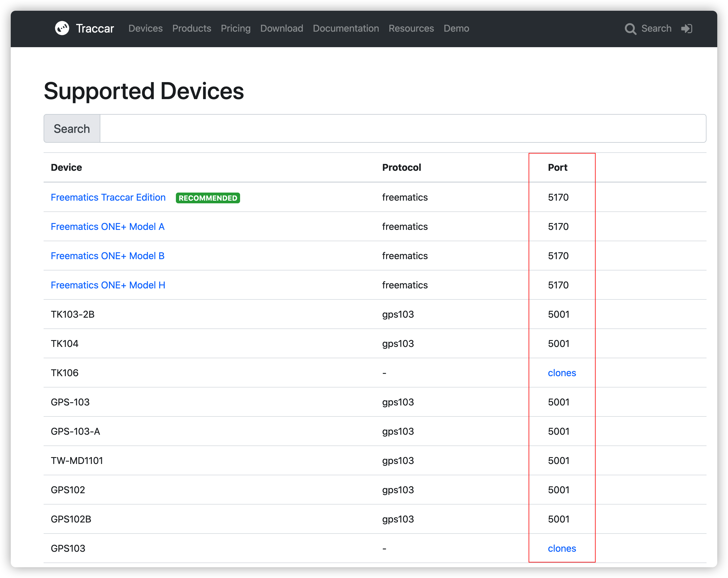Open Freematics Traccar Edition link
The image size is (728, 578).
[x=108, y=198]
